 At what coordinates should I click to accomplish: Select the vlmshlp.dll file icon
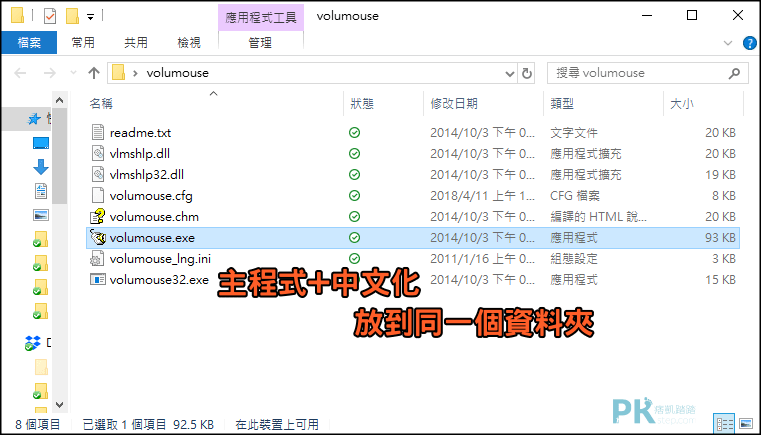click(98, 153)
